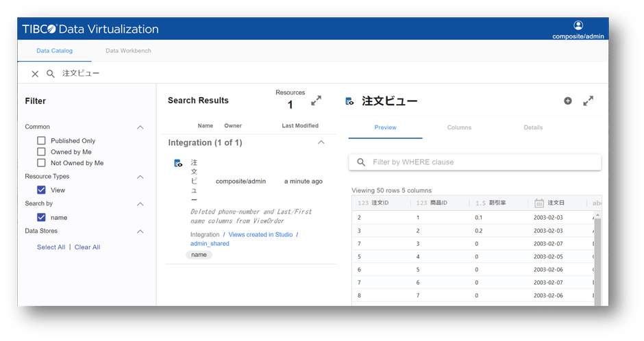
Task: Open the Columns tab
Action: pos(459,127)
